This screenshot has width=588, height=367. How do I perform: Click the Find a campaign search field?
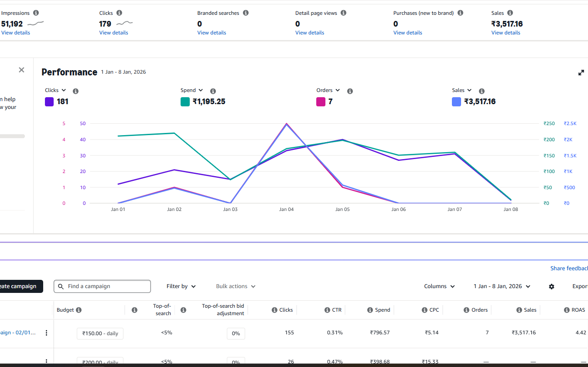pyautogui.click(x=102, y=286)
